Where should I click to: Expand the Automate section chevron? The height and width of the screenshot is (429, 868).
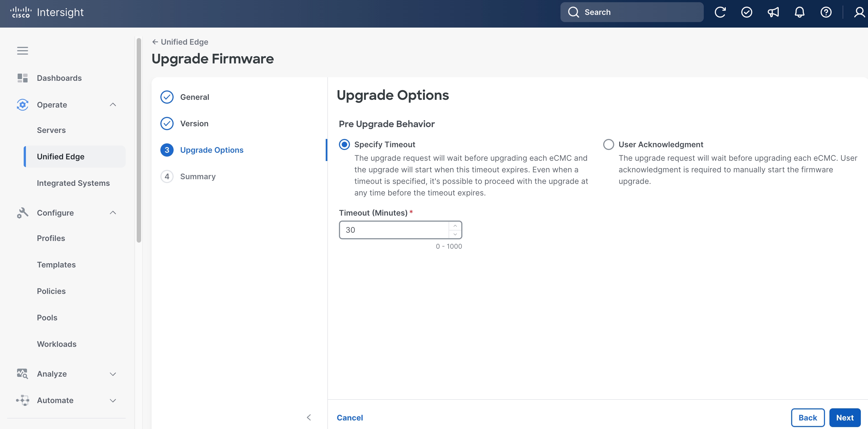coord(113,400)
